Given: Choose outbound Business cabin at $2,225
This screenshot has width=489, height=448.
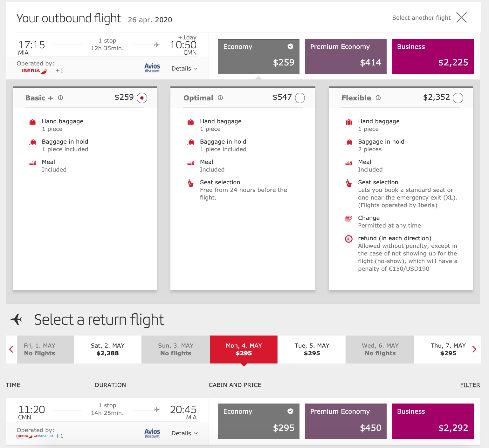Looking at the screenshot, I should (433, 57).
